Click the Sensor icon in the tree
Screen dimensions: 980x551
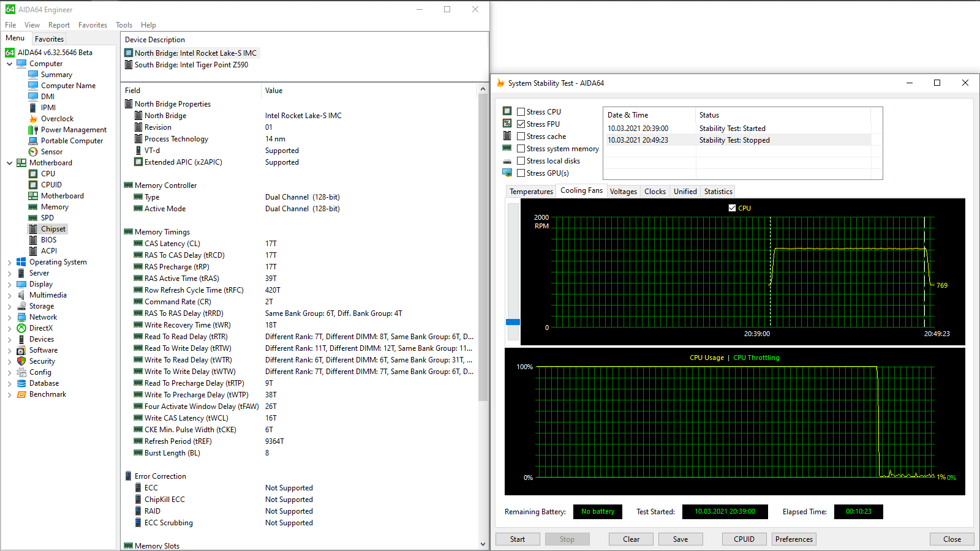[x=33, y=152]
